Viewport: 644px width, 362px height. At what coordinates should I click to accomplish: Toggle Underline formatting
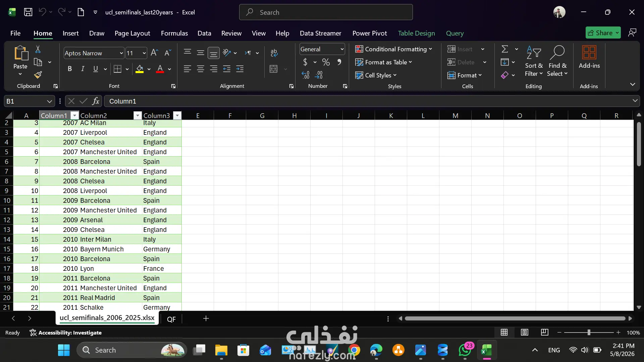[96, 69]
